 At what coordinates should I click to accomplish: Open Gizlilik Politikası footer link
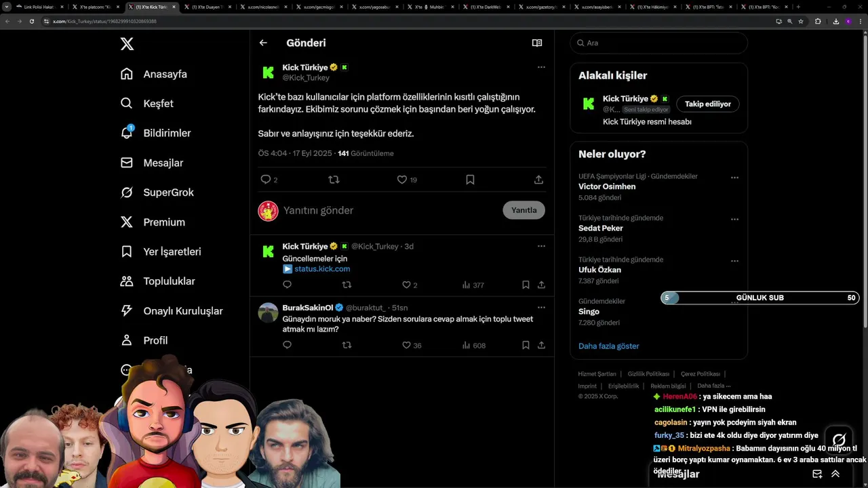tap(648, 373)
